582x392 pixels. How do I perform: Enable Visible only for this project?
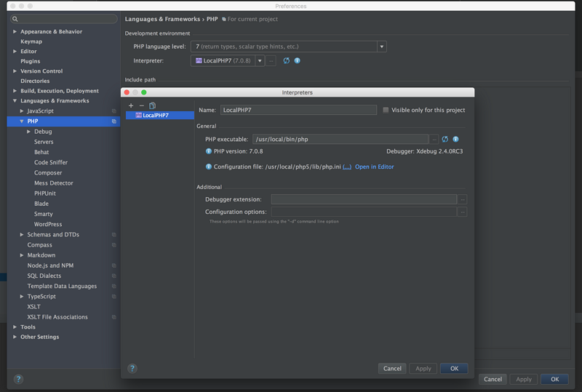tap(386, 110)
